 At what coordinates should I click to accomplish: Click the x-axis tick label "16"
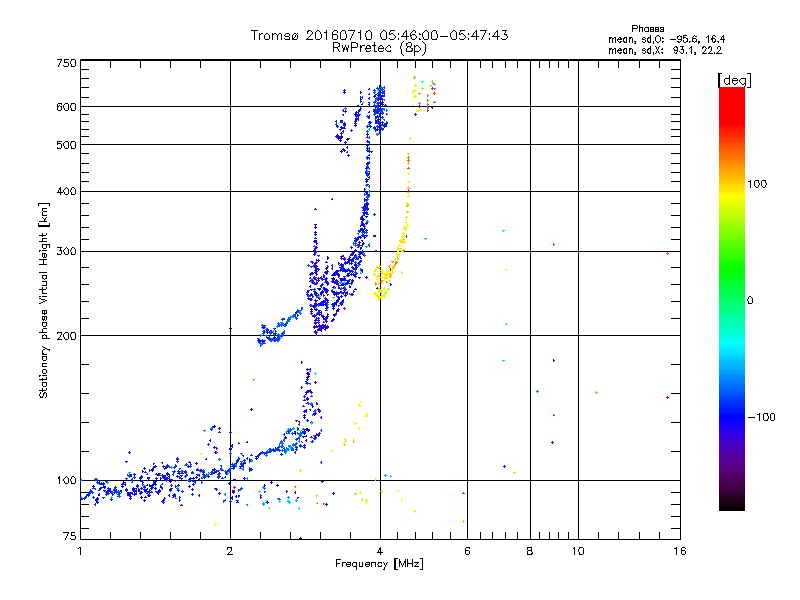tap(680, 551)
